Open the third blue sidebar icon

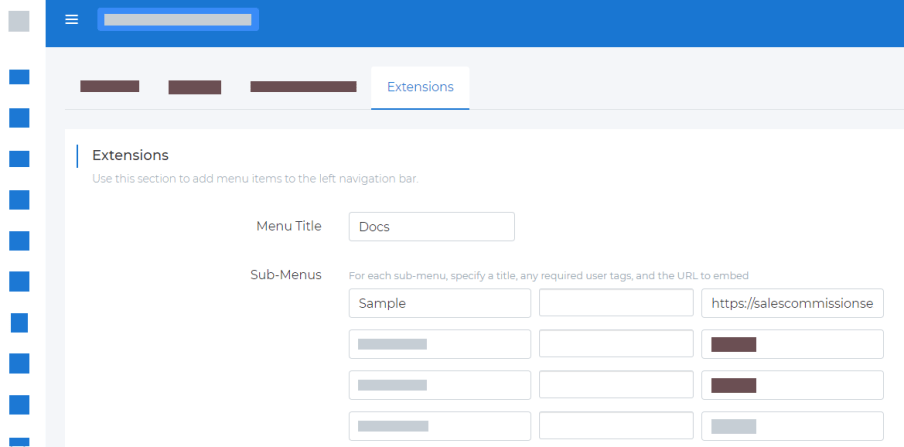click(x=19, y=159)
